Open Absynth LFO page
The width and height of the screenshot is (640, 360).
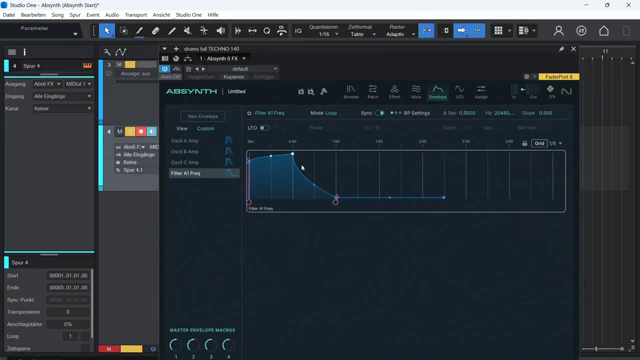pos(459,92)
